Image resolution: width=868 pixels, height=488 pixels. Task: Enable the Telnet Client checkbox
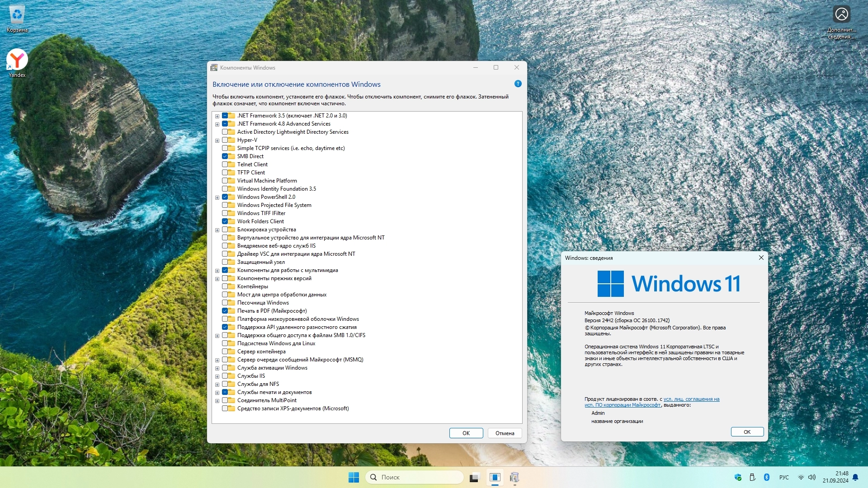[x=225, y=164]
